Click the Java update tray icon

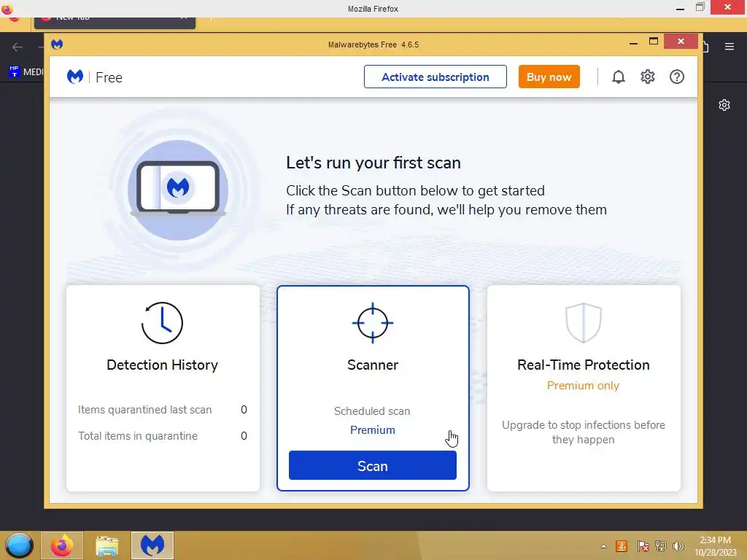click(x=622, y=545)
